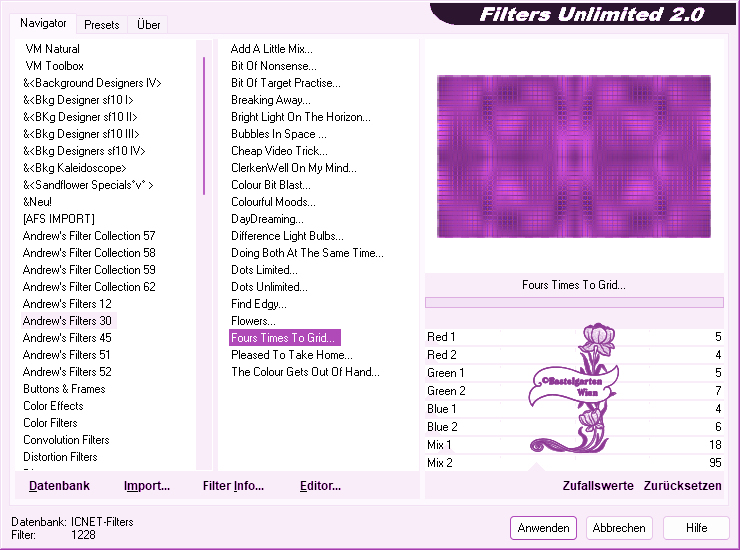Viewport: 740px width, 550px height.
Task: Select Andrew's Filter Collection 62
Action: coord(89,287)
